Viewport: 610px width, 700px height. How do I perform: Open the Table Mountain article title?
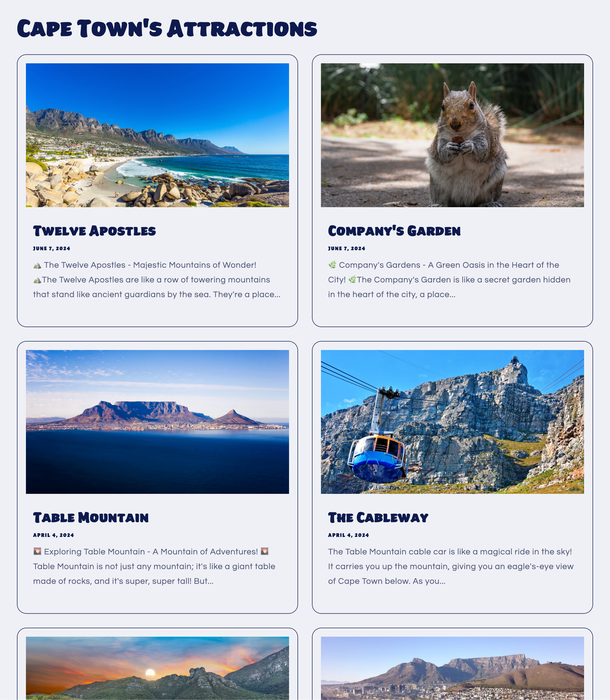click(x=91, y=518)
